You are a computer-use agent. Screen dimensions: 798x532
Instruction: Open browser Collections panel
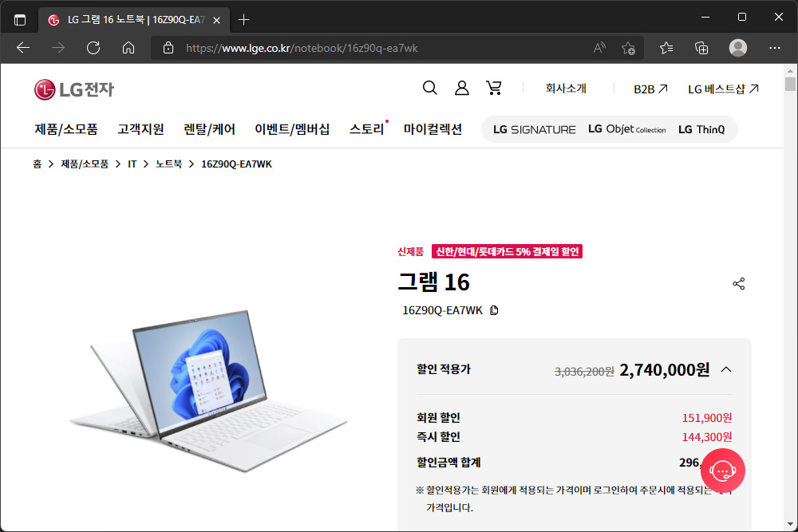(701, 48)
